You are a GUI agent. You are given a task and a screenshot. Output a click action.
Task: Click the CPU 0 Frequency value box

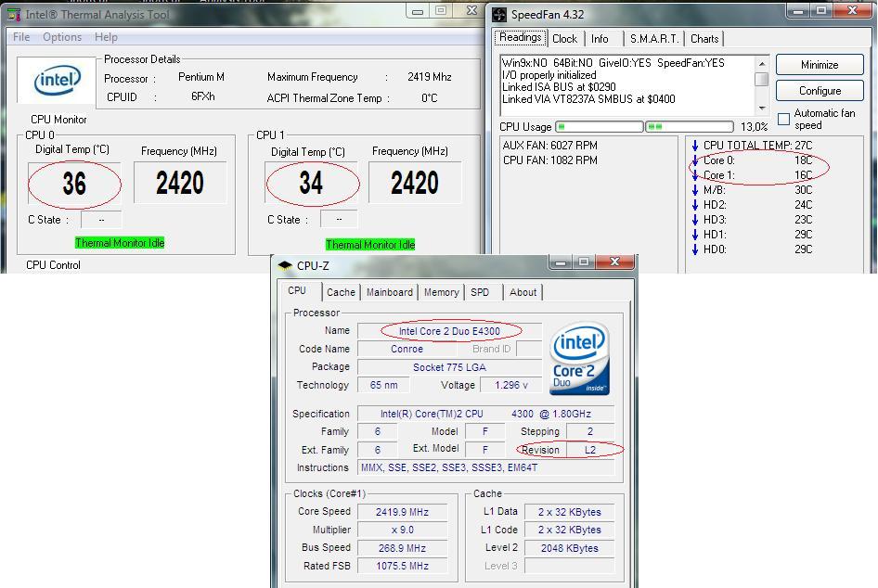(x=180, y=183)
